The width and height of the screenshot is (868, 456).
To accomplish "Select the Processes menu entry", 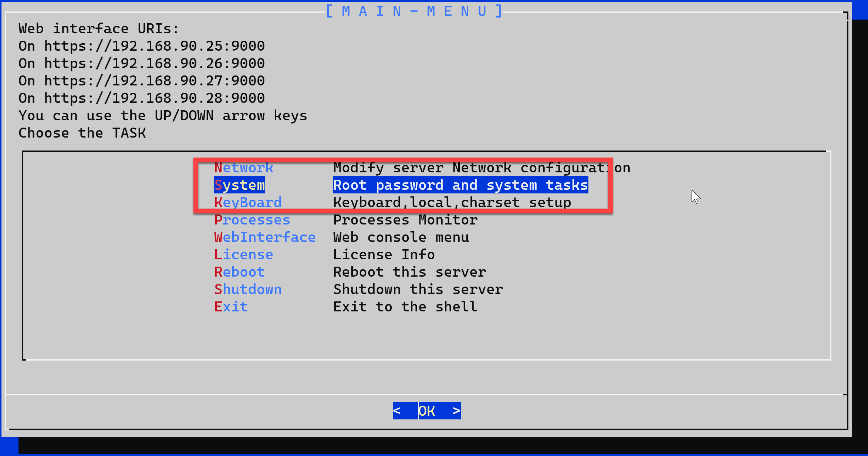I will tap(252, 220).
